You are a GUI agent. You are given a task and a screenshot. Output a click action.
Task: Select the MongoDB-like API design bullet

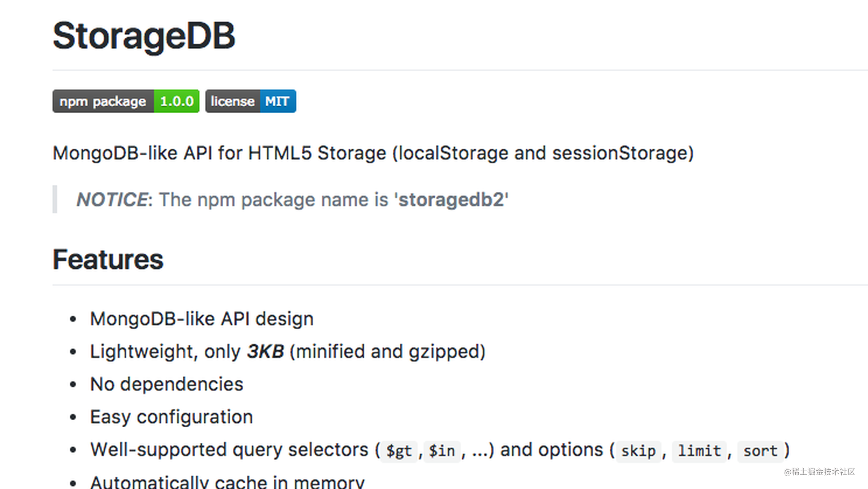201,318
